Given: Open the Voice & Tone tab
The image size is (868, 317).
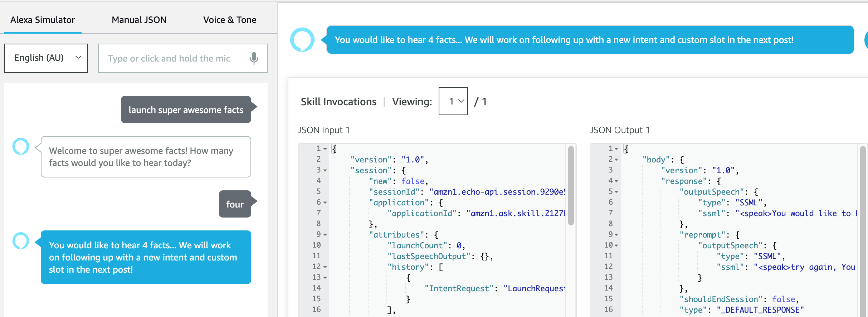Looking at the screenshot, I should point(230,20).
